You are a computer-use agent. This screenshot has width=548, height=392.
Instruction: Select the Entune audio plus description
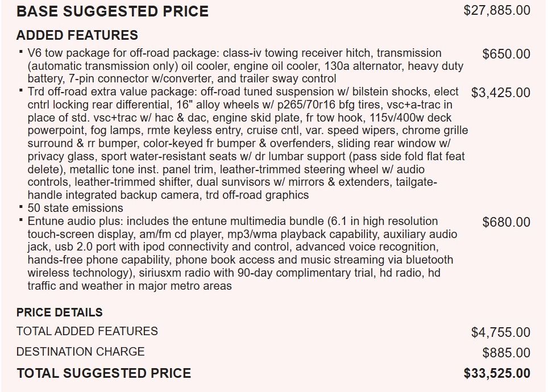[242, 253]
